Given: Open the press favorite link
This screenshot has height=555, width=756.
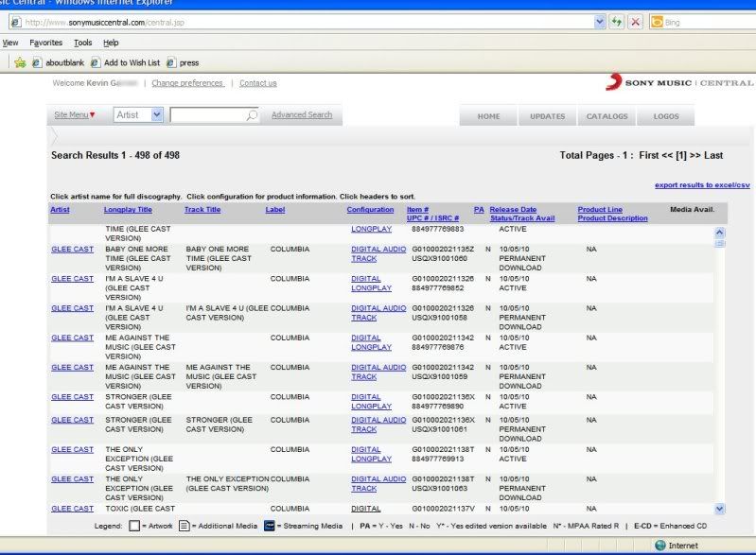Looking at the screenshot, I should (x=183, y=62).
